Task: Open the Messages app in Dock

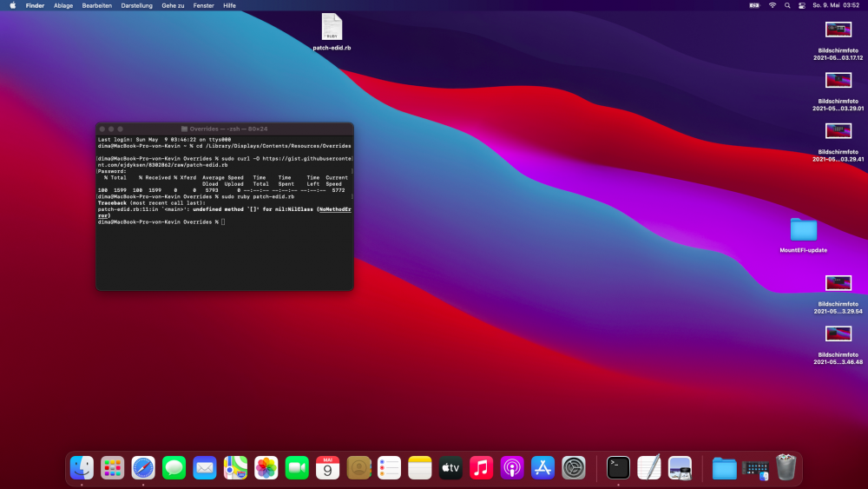Action: click(174, 468)
